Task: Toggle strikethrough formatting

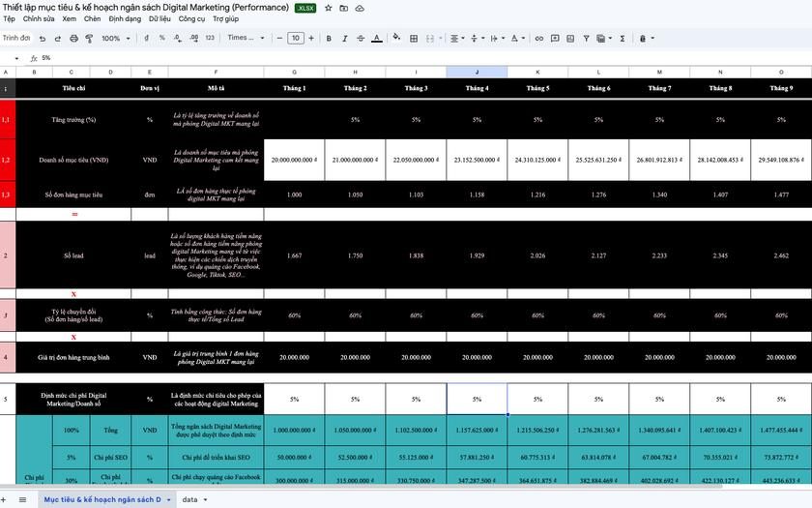Action: 361,39
